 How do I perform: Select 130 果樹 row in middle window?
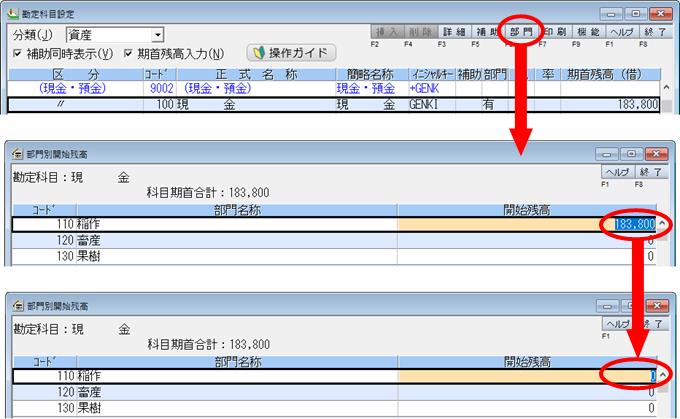334,256
